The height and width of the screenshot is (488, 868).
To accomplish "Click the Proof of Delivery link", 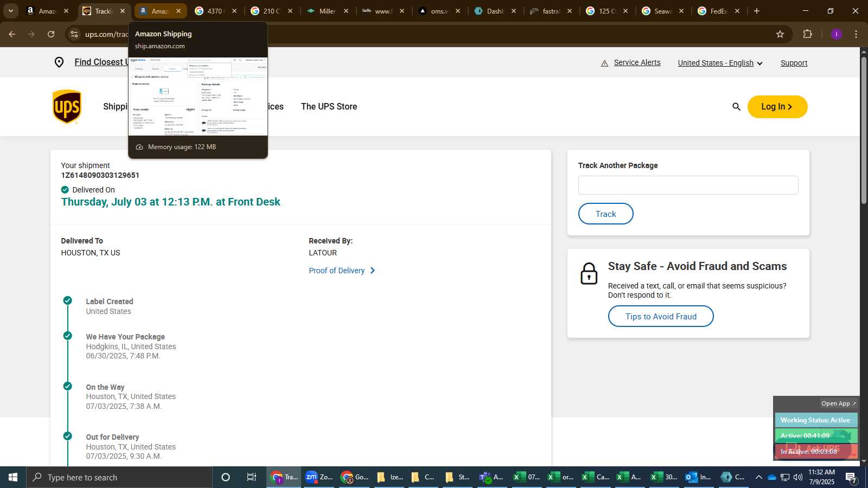I will tap(336, 271).
